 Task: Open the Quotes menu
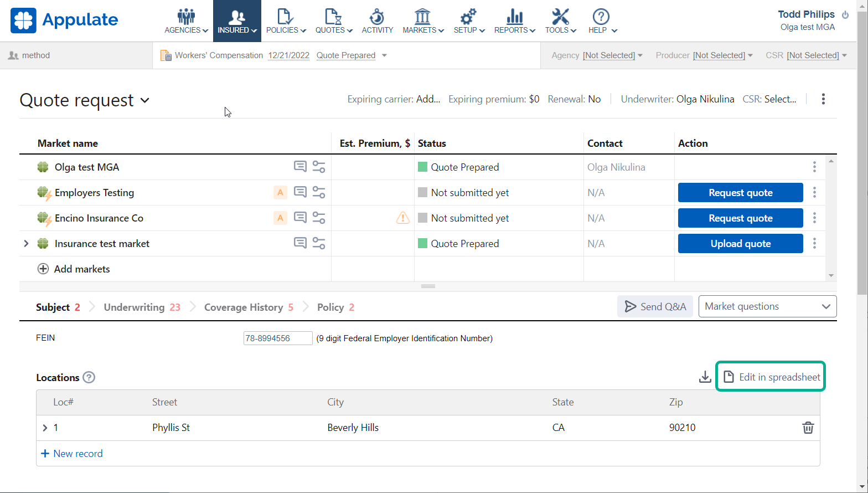(334, 21)
